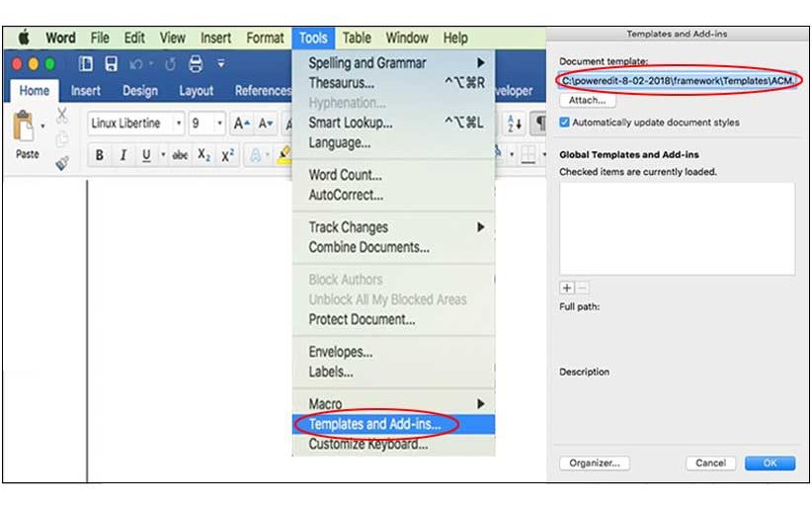The height and width of the screenshot is (508, 812).
Task: Click plus to add global template
Action: pos(567,288)
